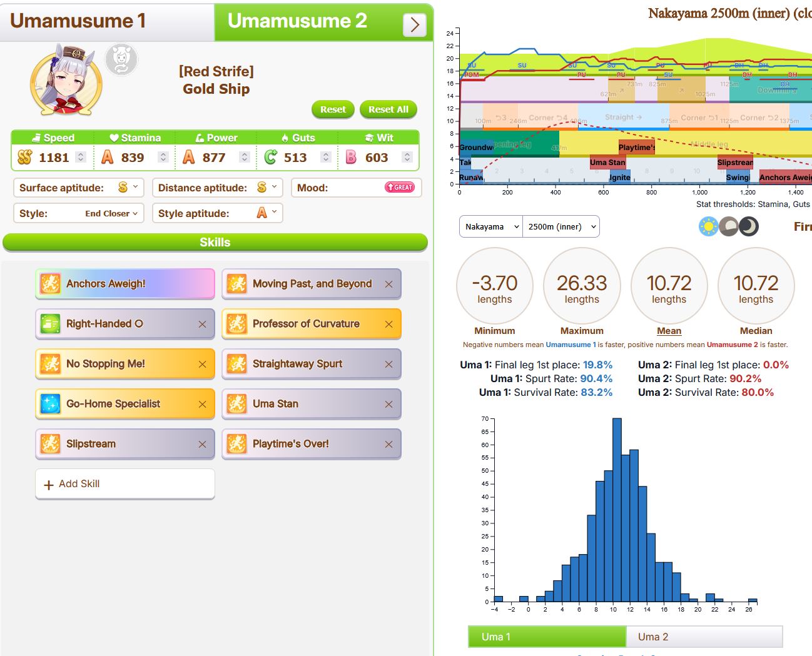Remove the Uma Stan skill from the list

(389, 404)
